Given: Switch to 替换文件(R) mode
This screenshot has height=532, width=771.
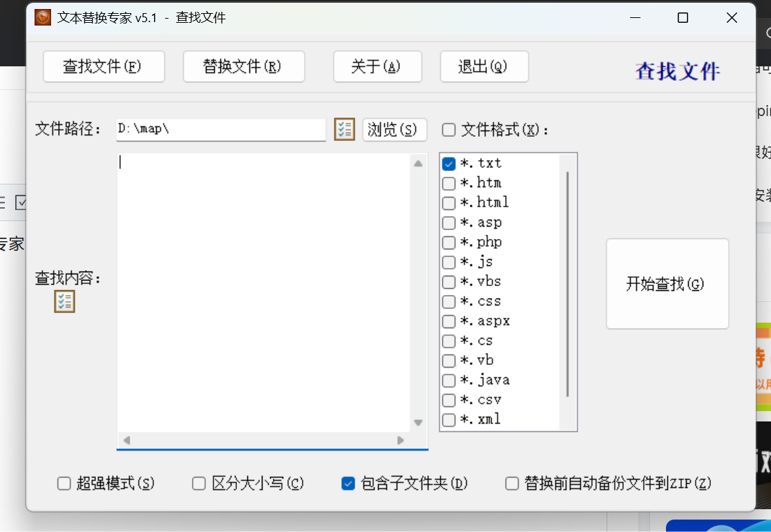Looking at the screenshot, I should click(x=244, y=66).
